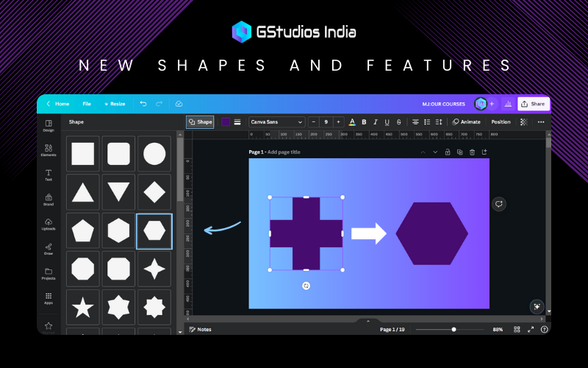Open the Design panel in sidebar
Image resolution: width=588 pixels, height=368 pixels.
click(49, 126)
